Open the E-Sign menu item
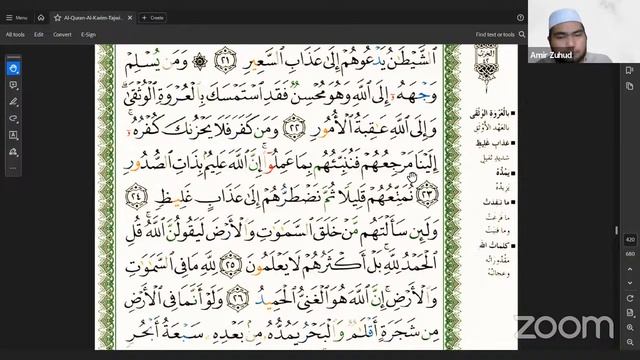Screen dimensions: 640x360 [88, 35]
